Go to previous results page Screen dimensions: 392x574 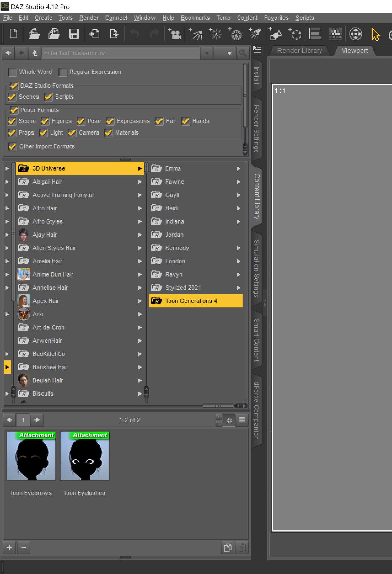click(9, 420)
